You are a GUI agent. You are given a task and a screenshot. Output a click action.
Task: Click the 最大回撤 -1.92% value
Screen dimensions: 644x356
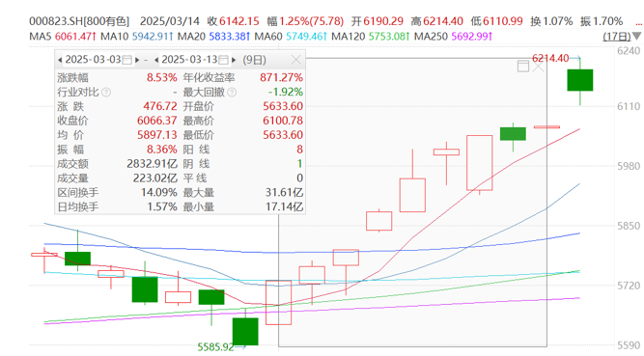coord(286,92)
